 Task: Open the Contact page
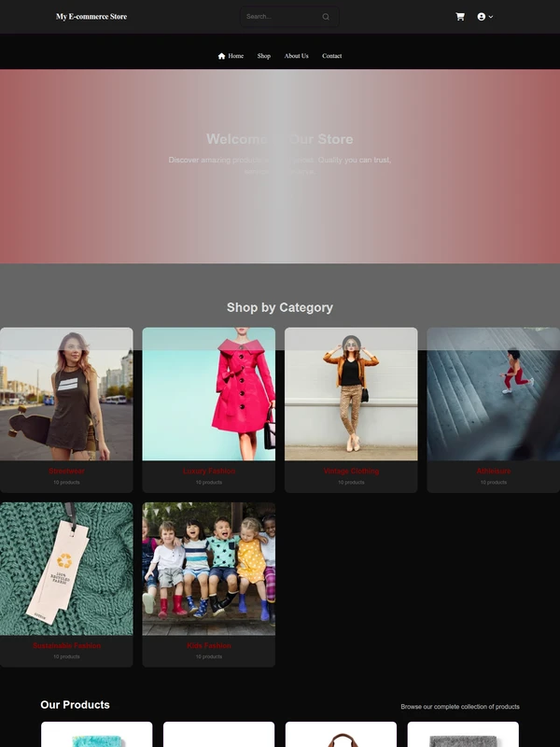point(332,56)
